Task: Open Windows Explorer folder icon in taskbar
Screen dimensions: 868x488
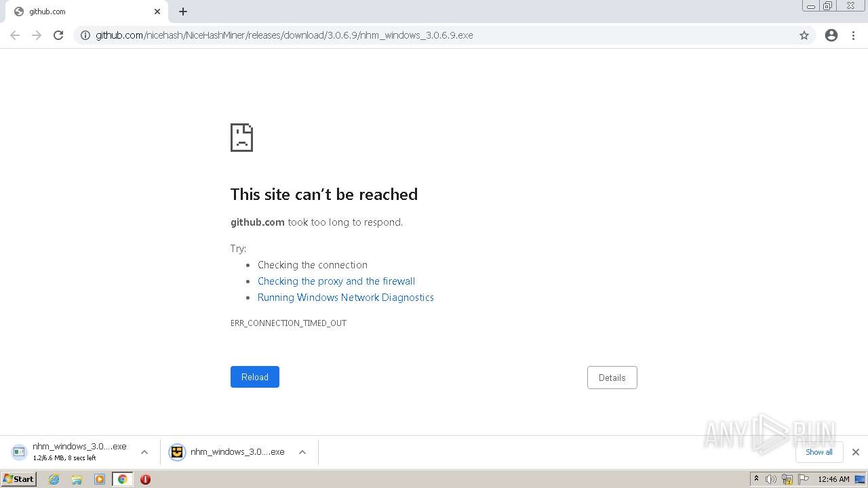Action: pyautogui.click(x=77, y=479)
